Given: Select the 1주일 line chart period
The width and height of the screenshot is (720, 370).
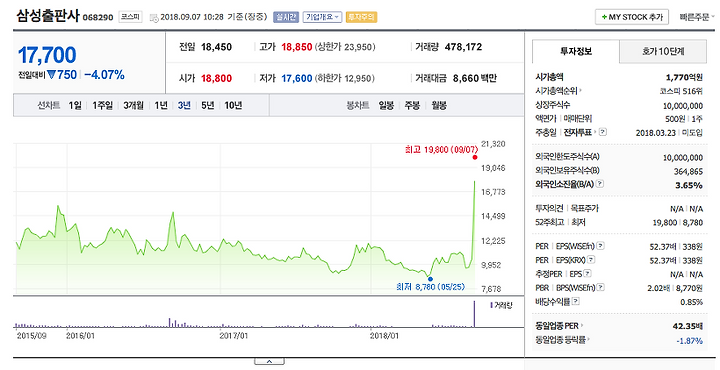Looking at the screenshot, I should 102,106.
